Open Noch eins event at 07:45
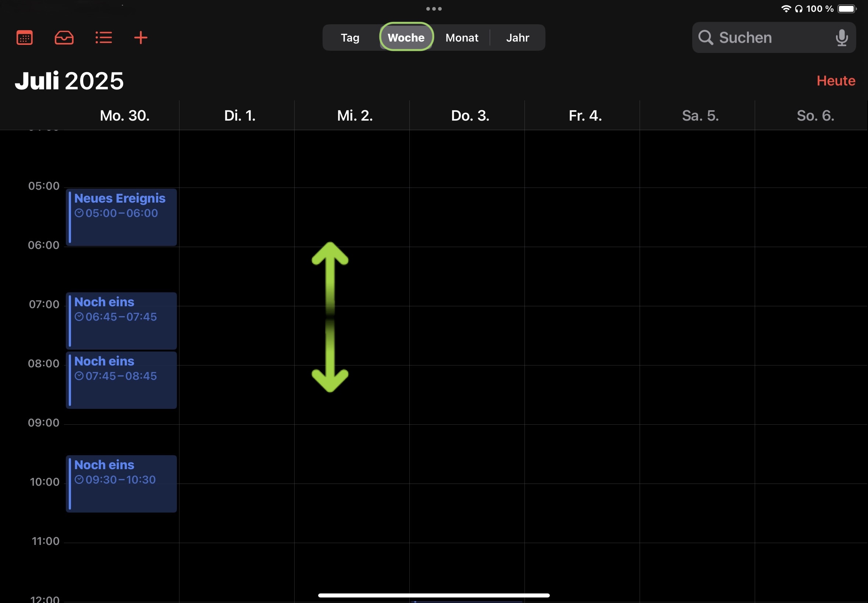Screen dimensions: 868x603 (121, 381)
